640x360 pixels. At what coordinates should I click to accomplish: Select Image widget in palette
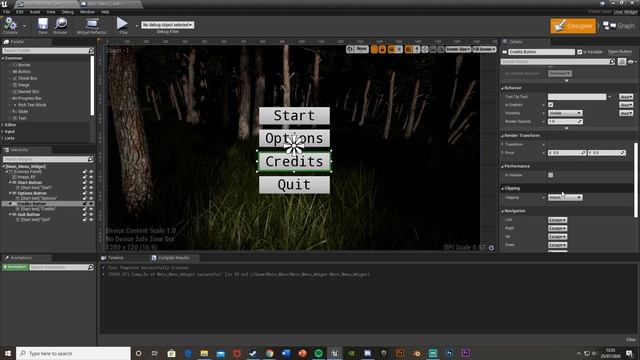coord(23,85)
